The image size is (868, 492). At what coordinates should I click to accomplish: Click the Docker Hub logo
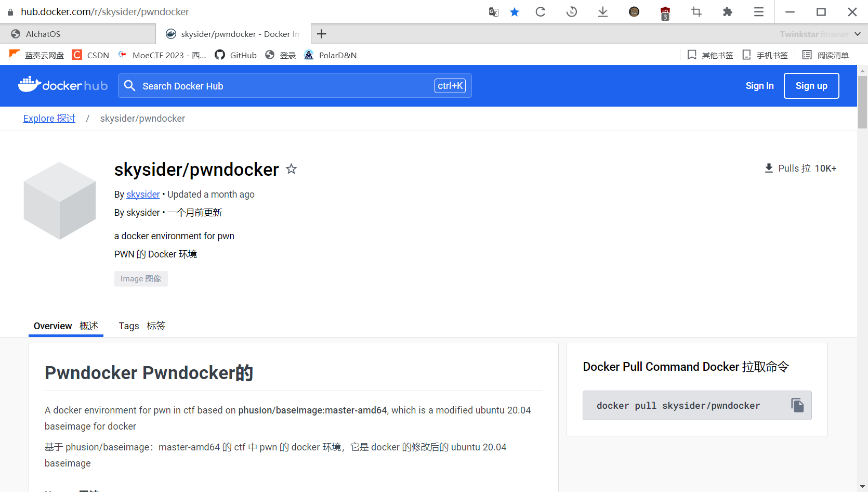tap(63, 85)
